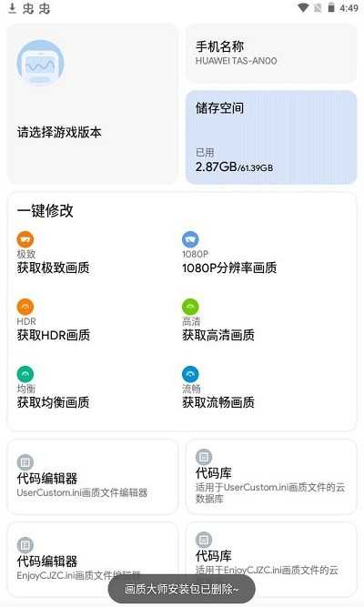
Task: Select 获取HDR画质 option
Action: point(54,335)
